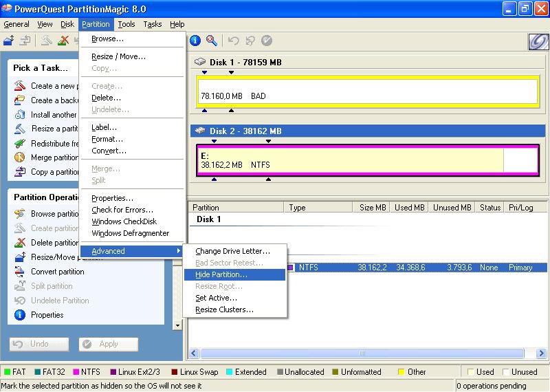
Task: Click the Properties blue info operation icon
Action: click(x=20, y=315)
